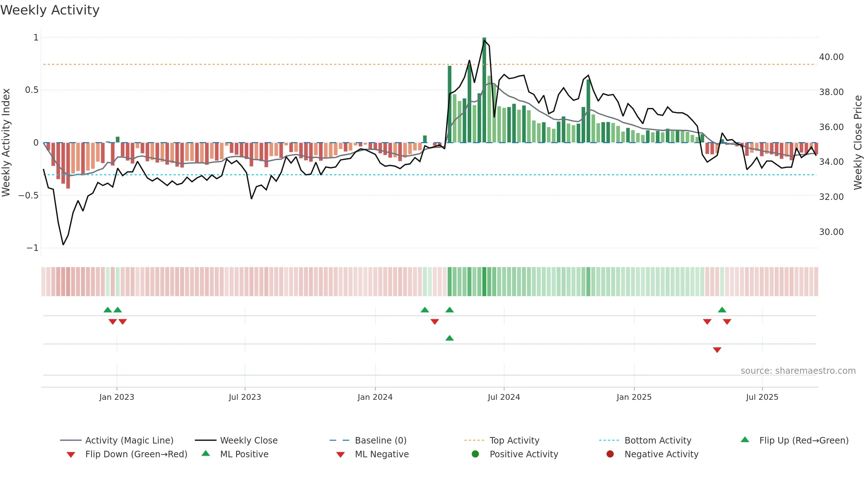
Task: Click the Jan 2023 axis label
Action: (117, 397)
